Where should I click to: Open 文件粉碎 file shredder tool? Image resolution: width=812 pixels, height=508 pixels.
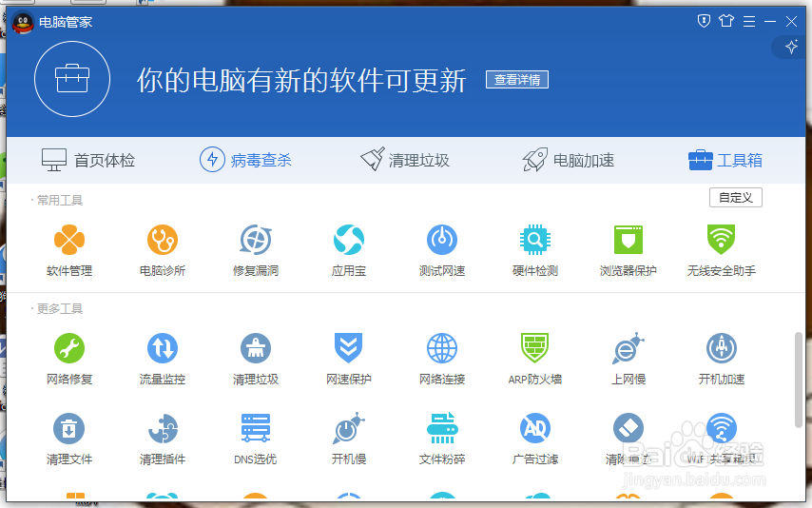[x=442, y=440]
